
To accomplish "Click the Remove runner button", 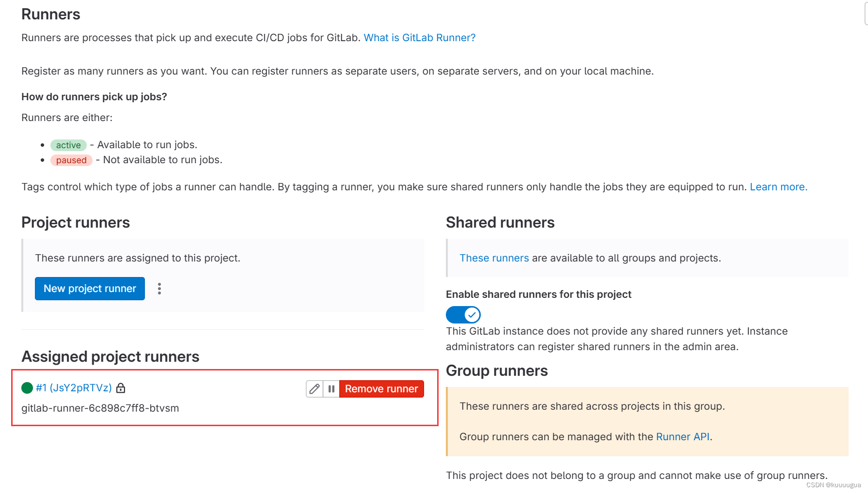I will pos(381,389).
